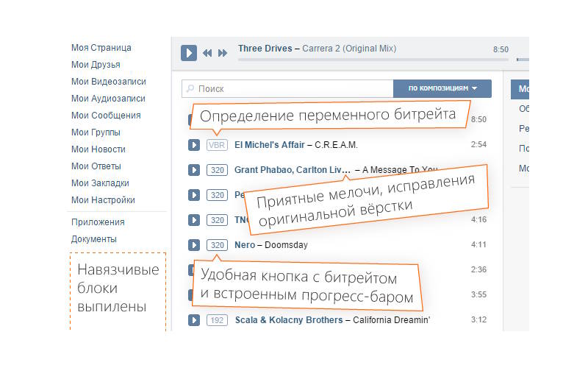Skip to next track in player
The width and height of the screenshot is (588, 368).
pyautogui.click(x=223, y=53)
